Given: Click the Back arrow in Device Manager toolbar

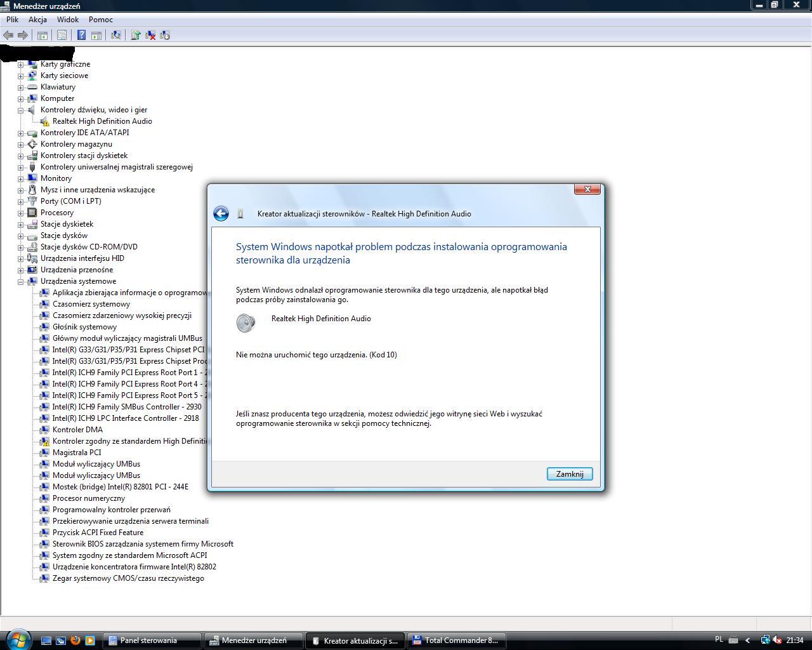Looking at the screenshot, I should (8, 36).
